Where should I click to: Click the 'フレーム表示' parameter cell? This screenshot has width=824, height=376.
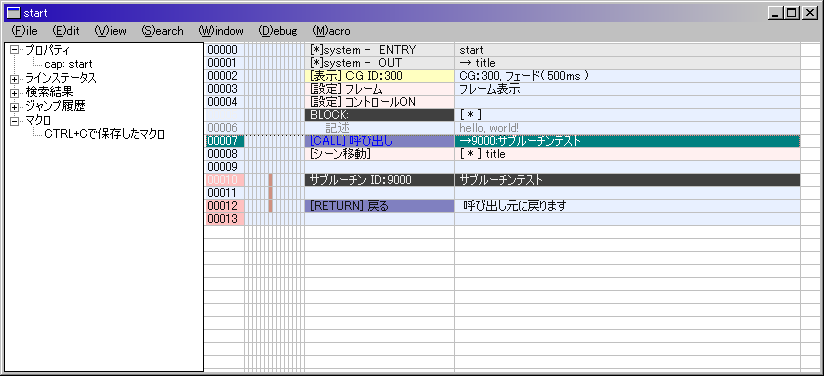627,89
